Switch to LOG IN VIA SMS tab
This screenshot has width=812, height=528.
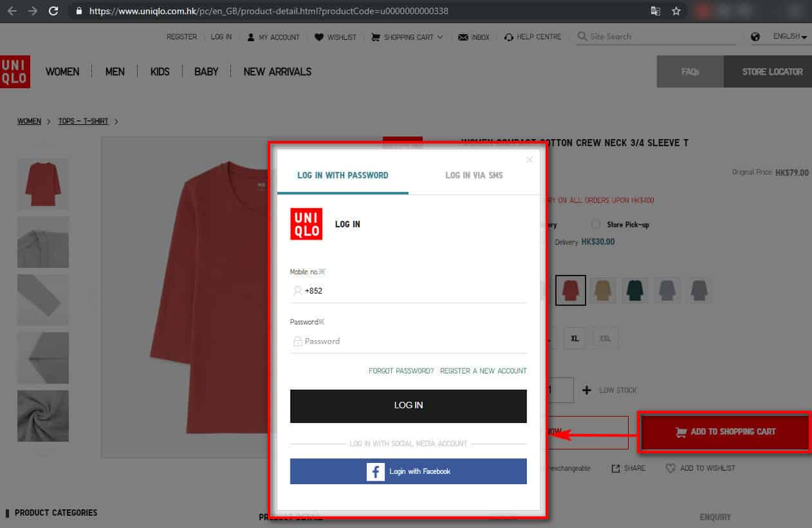click(x=474, y=175)
